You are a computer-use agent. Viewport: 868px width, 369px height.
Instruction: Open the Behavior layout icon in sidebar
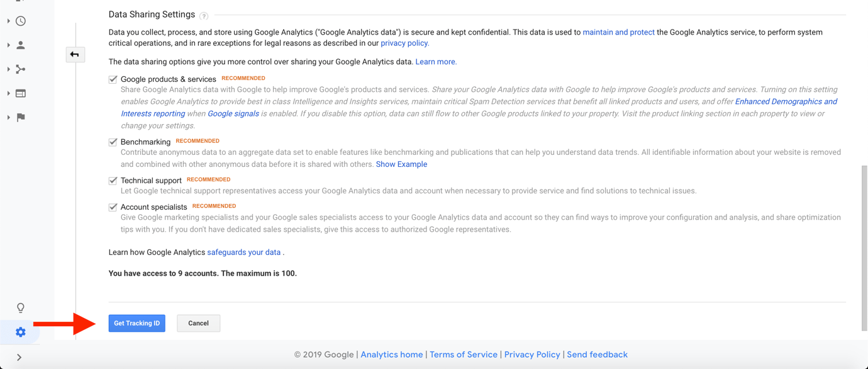pos(21,93)
